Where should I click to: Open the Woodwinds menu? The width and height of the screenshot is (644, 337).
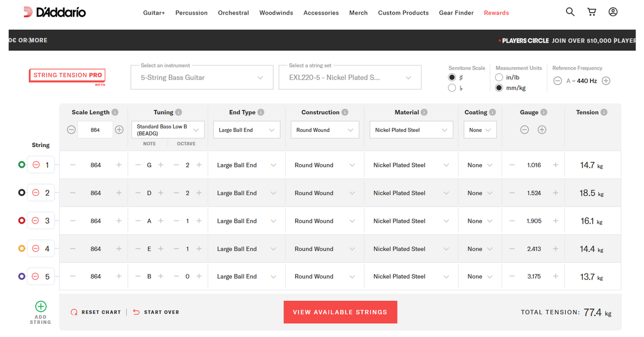tap(276, 13)
